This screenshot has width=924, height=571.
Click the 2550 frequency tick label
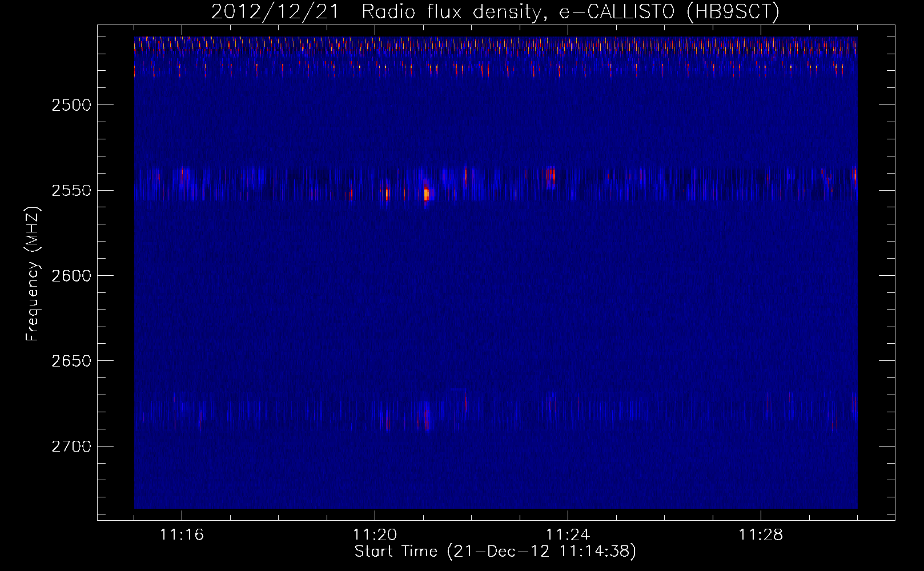coord(71,190)
